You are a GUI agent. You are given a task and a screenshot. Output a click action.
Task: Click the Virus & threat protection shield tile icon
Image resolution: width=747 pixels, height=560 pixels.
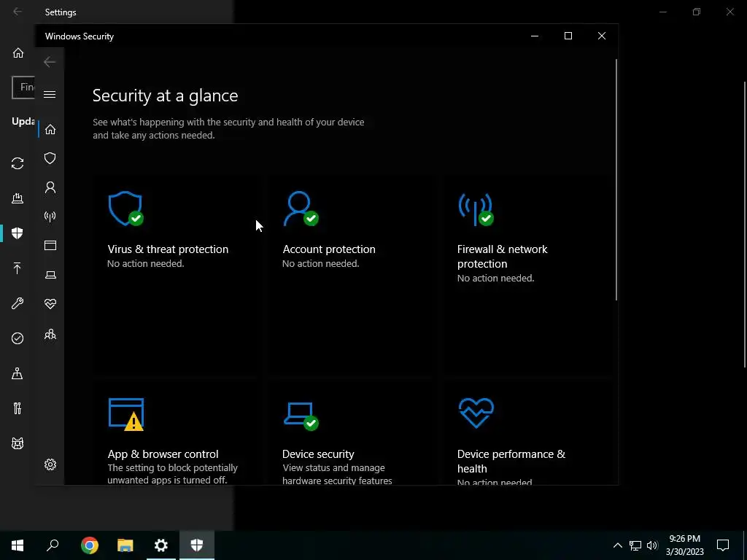[125, 209]
